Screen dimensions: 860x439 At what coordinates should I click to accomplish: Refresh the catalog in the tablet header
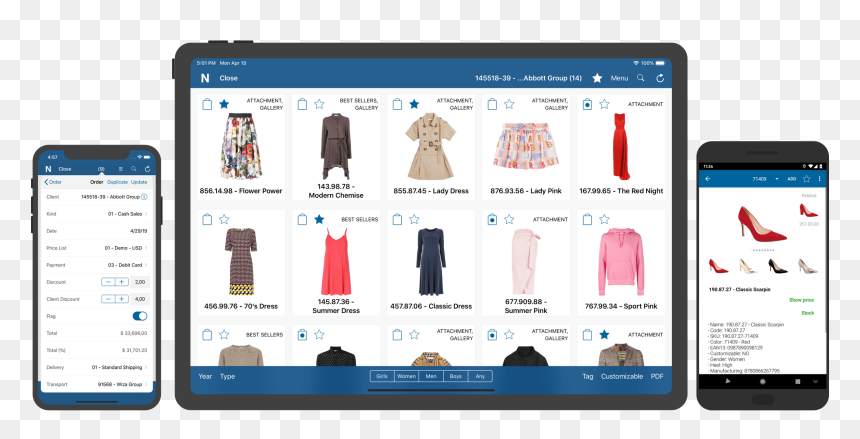click(x=660, y=78)
